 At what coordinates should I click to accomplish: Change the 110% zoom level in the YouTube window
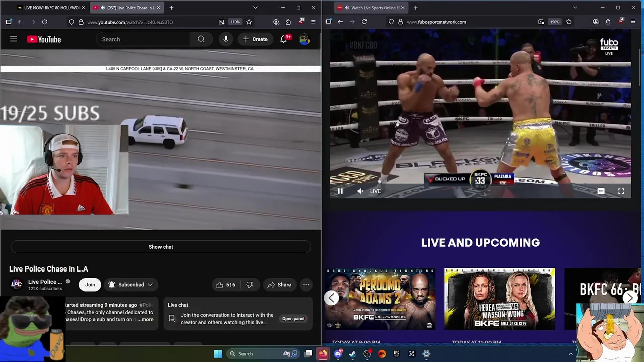click(x=235, y=22)
